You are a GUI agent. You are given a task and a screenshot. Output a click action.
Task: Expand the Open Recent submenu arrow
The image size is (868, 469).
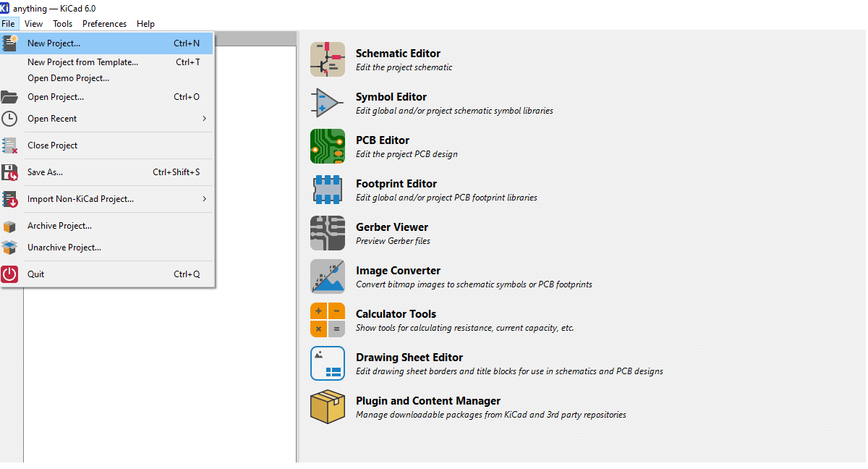pos(205,119)
